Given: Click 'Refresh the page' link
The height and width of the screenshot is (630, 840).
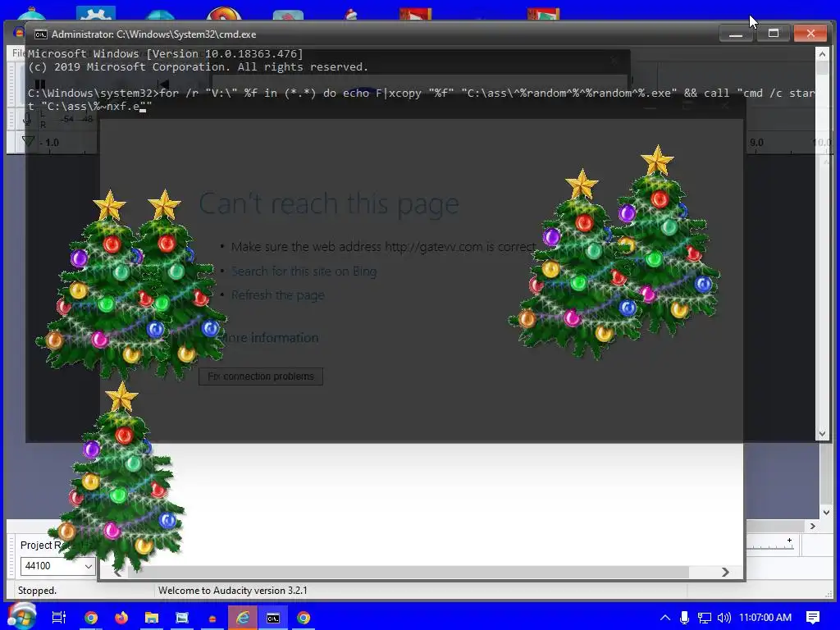Looking at the screenshot, I should (x=277, y=295).
